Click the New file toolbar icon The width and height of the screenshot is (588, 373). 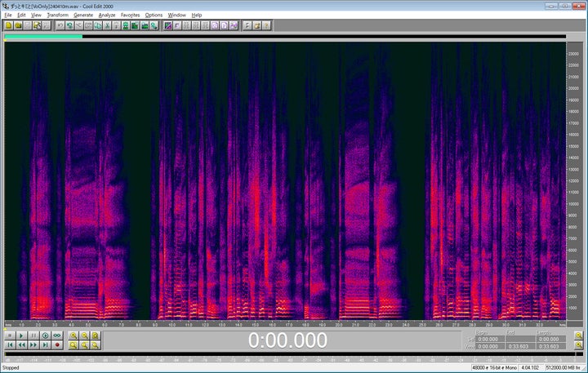pyautogui.click(x=9, y=25)
